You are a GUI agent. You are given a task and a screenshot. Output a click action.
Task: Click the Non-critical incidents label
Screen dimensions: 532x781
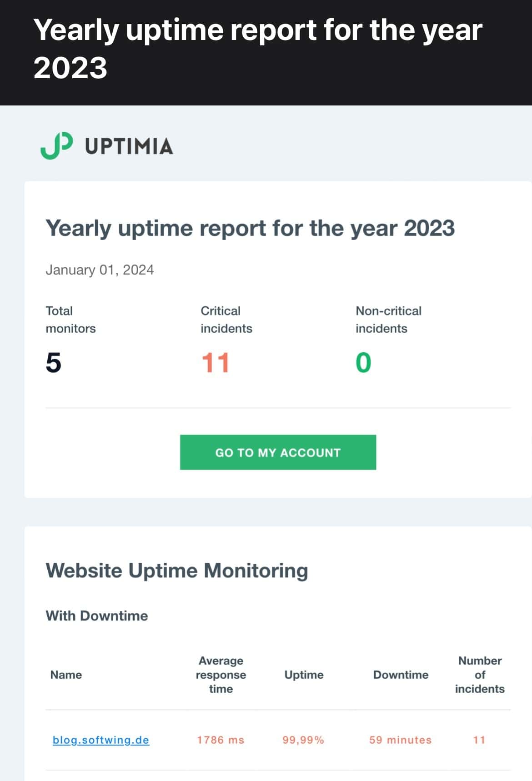point(388,320)
